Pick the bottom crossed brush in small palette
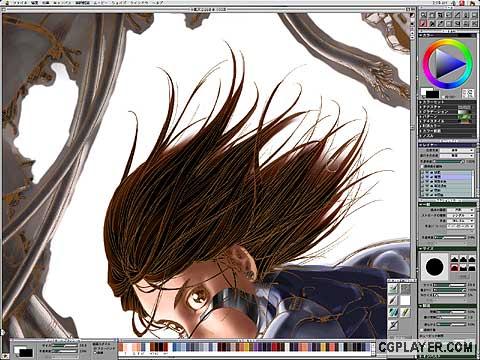This screenshot has height=360, width=480. (x=393, y=325)
